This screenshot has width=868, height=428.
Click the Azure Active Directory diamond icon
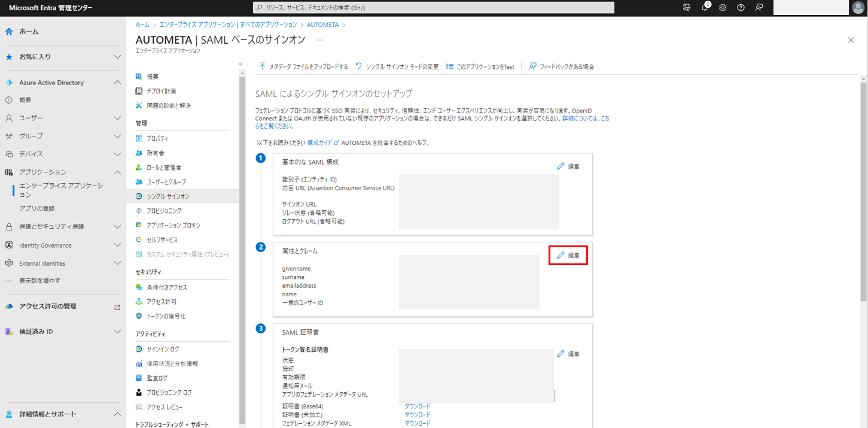(9, 83)
